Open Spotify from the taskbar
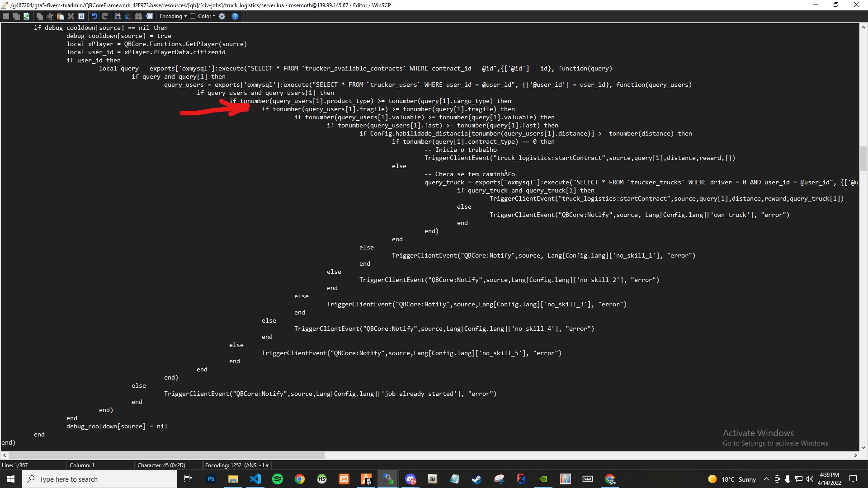Image resolution: width=868 pixels, height=488 pixels. (x=278, y=479)
